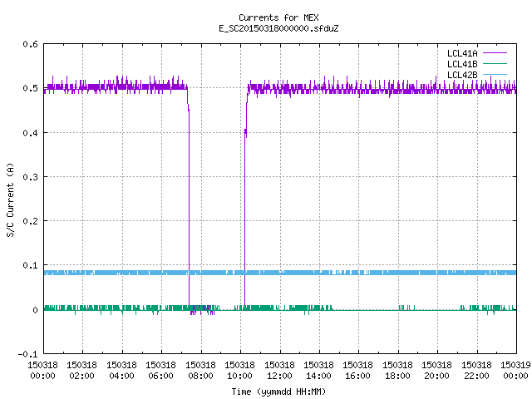532x399 pixels.
Task: Click the green LCL41B legend line sample
Action: (x=495, y=64)
